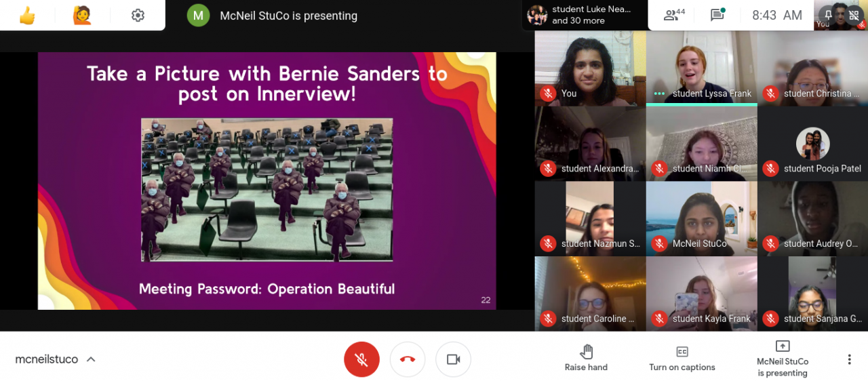
Task: Leave the call with the hang-up button
Action: tap(408, 359)
